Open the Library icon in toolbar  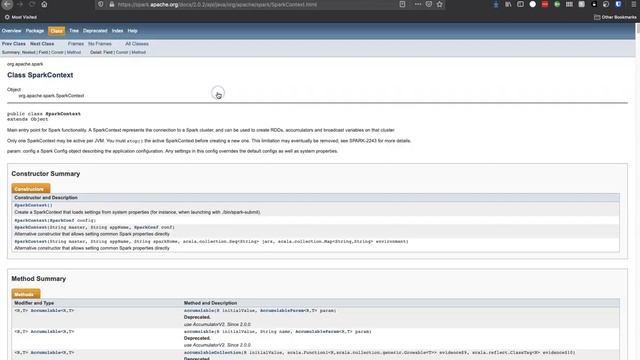pyautogui.click(x=508, y=4)
